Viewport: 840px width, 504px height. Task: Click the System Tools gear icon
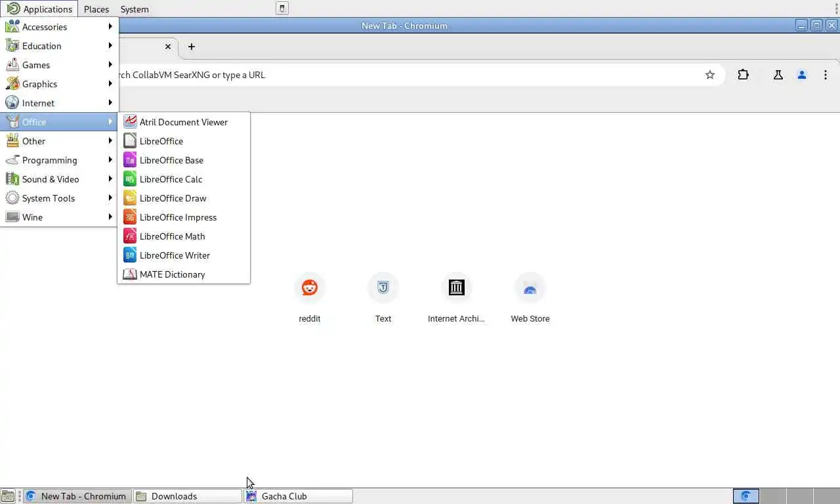(x=12, y=198)
